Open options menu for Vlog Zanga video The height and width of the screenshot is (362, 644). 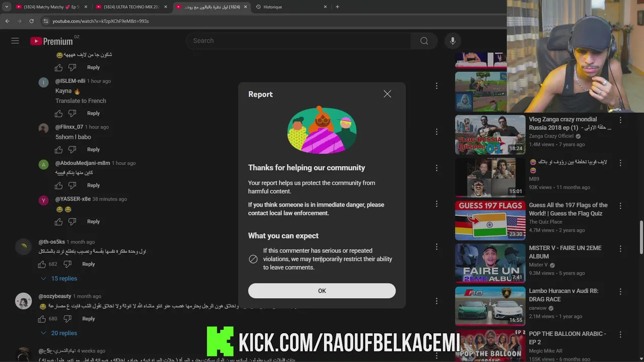[620, 120]
